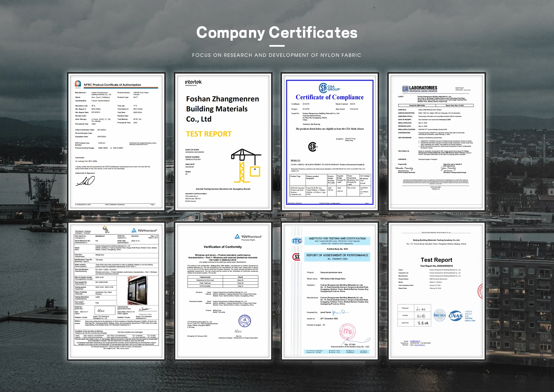Open the TÜVRheinland sliding door test report
The height and width of the screenshot is (392, 554).
click(x=116, y=291)
